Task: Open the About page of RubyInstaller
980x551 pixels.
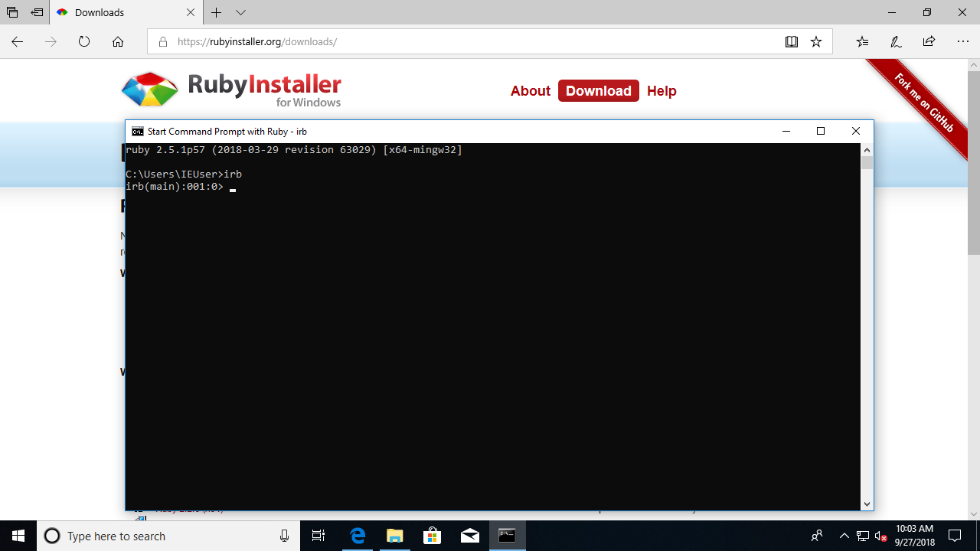Action: pos(531,91)
